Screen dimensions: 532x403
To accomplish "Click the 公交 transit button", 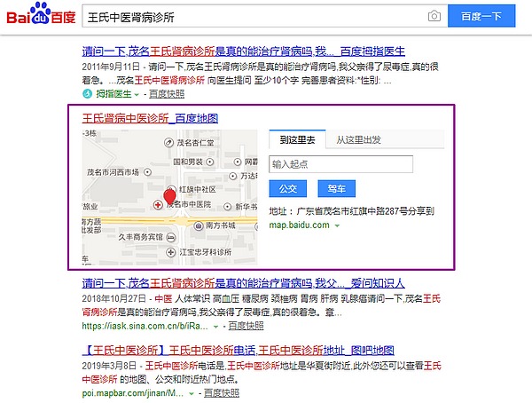I will [x=288, y=188].
